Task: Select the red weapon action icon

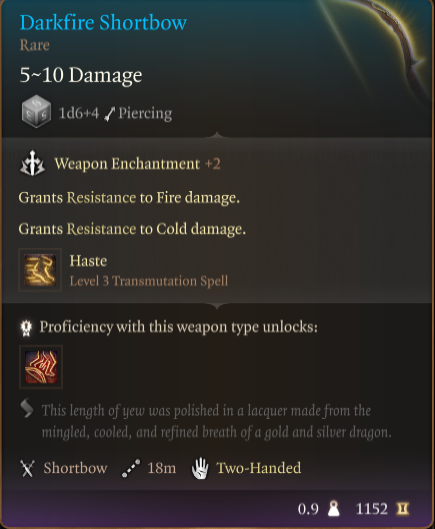Action: [x=41, y=367]
